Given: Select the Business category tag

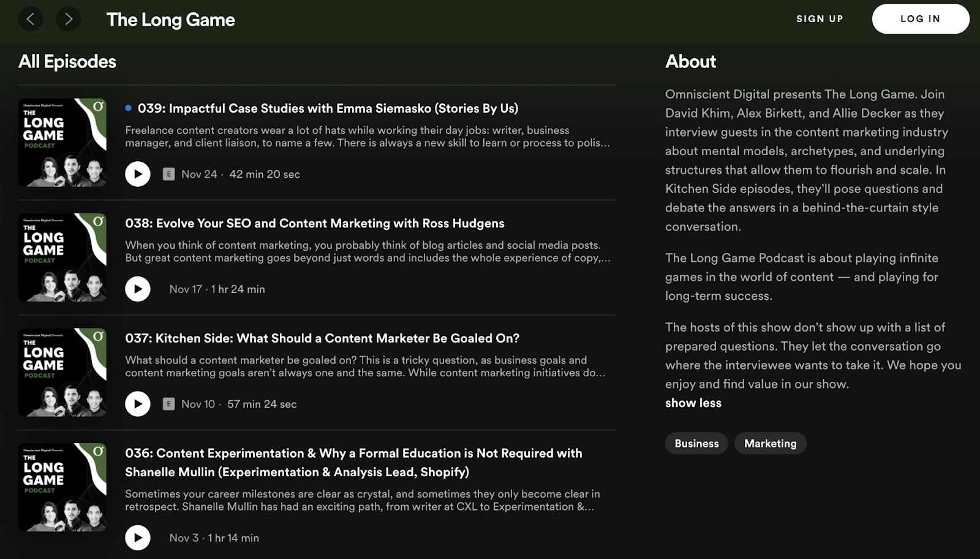Looking at the screenshot, I should coord(696,443).
